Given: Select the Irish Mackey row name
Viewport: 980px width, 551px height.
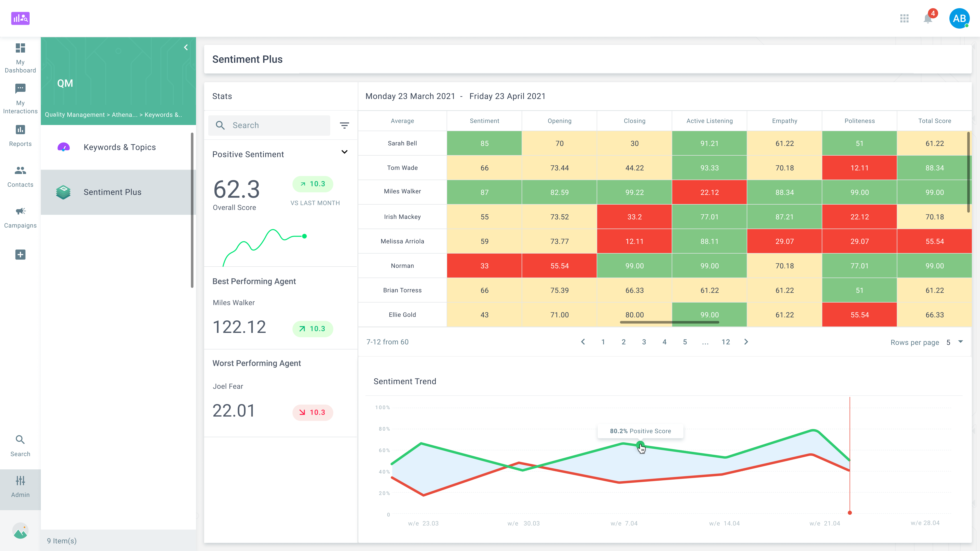Looking at the screenshot, I should coord(402,217).
